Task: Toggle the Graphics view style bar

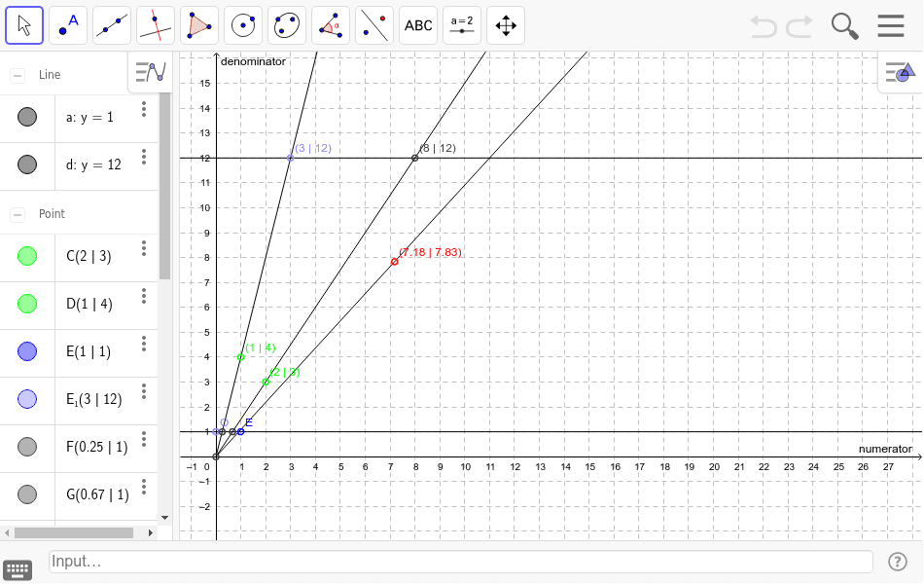Action: click(x=901, y=72)
